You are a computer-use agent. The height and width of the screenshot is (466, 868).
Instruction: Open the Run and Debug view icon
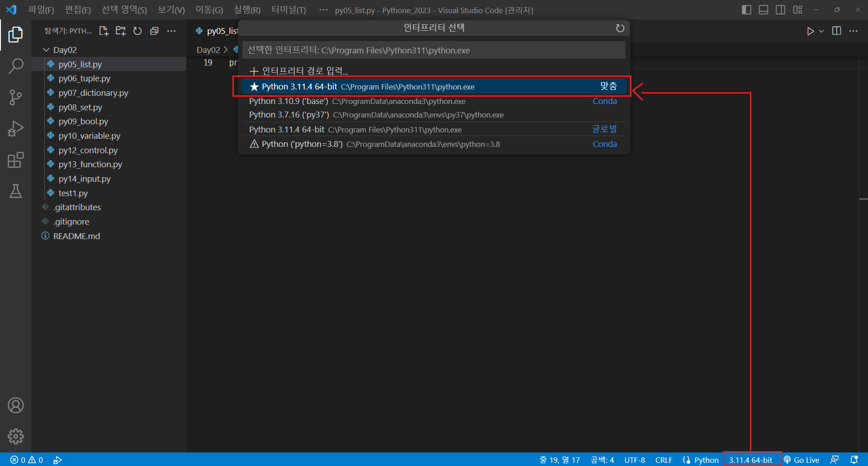pyautogui.click(x=15, y=129)
